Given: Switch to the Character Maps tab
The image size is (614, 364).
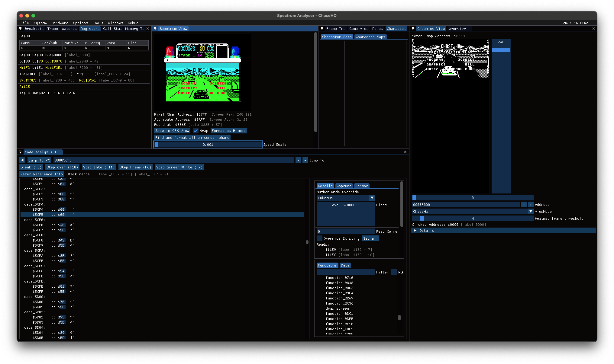Looking at the screenshot, I should pyautogui.click(x=370, y=37).
